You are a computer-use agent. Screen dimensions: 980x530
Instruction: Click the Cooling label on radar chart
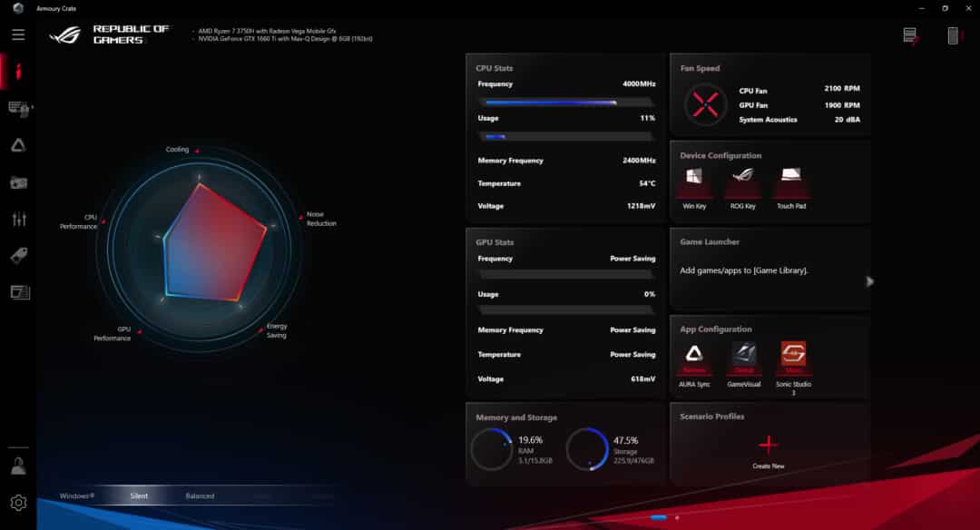coord(177,150)
